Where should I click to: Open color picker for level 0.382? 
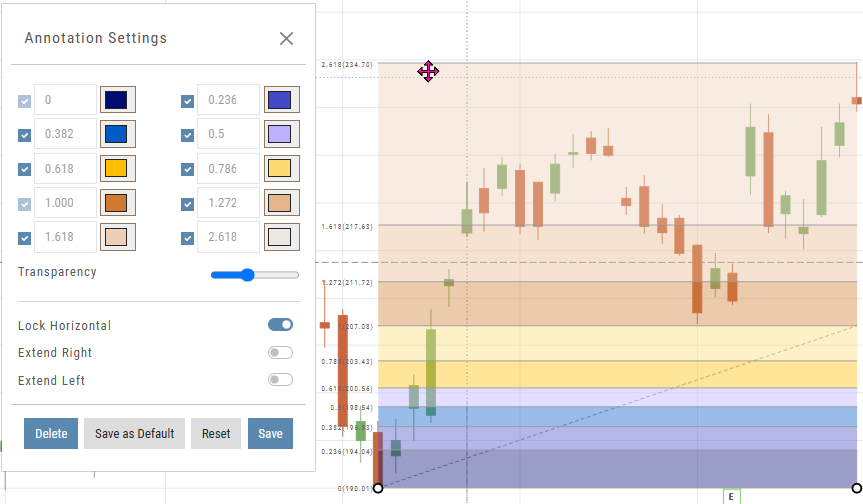(117, 134)
